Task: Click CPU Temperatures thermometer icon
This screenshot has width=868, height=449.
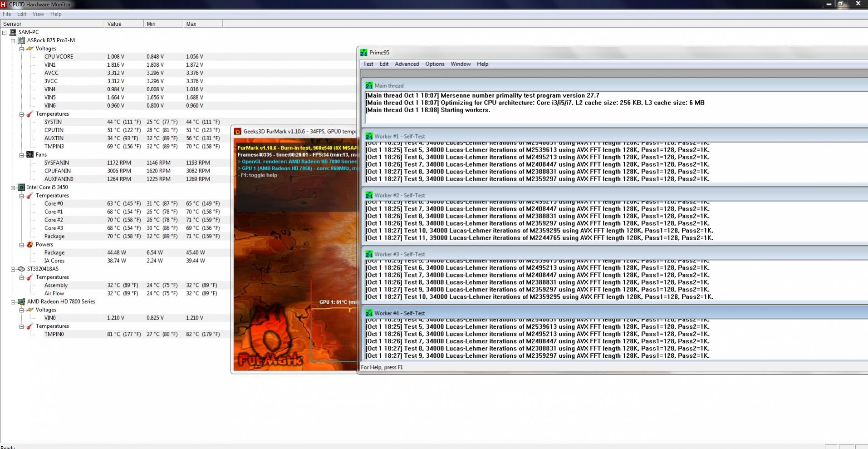Action: [x=30, y=196]
